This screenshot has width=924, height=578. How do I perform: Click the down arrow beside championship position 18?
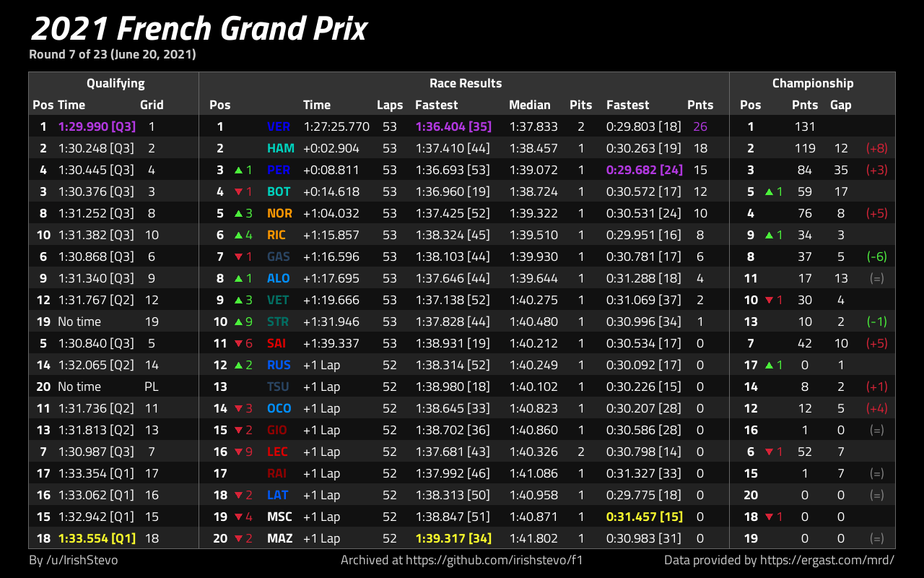coord(769,517)
